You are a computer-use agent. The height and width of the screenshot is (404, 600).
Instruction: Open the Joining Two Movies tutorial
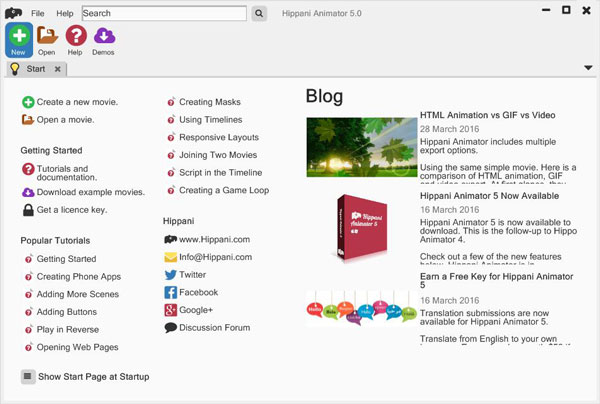pyautogui.click(x=218, y=155)
